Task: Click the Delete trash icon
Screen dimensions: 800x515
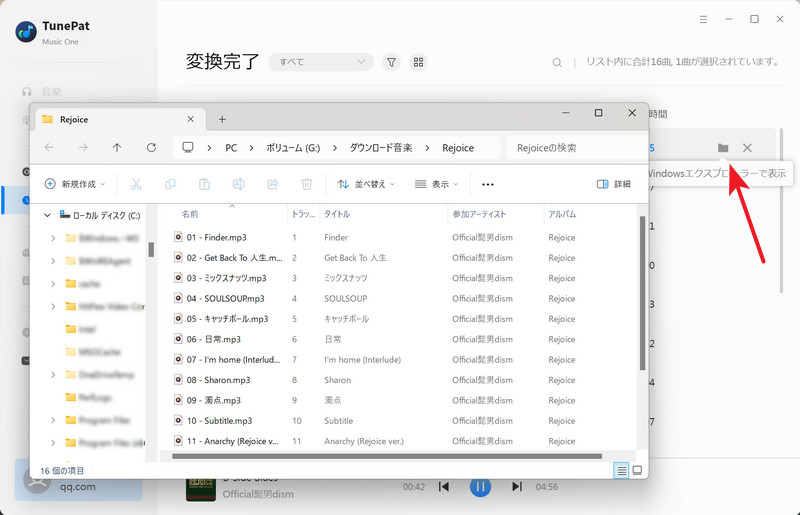Action: tap(307, 184)
